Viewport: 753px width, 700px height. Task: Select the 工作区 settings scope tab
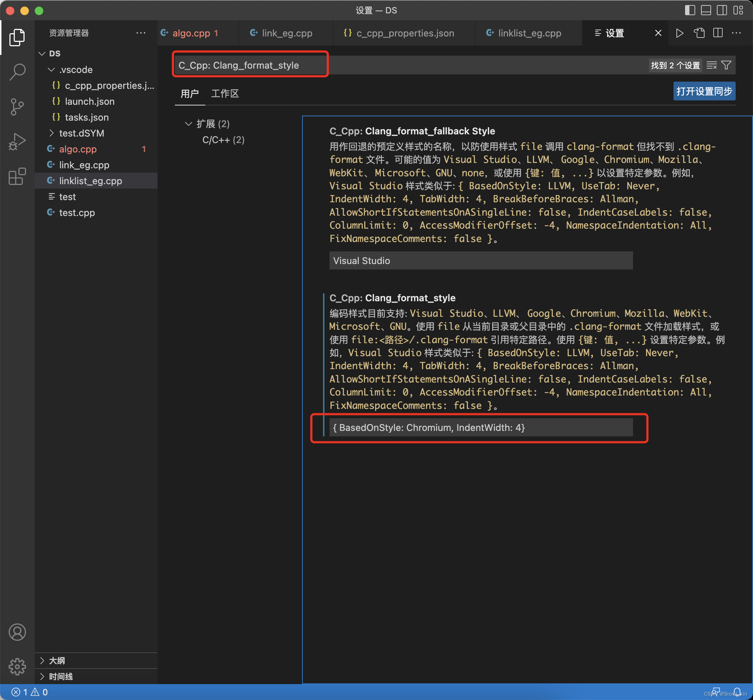click(x=225, y=94)
